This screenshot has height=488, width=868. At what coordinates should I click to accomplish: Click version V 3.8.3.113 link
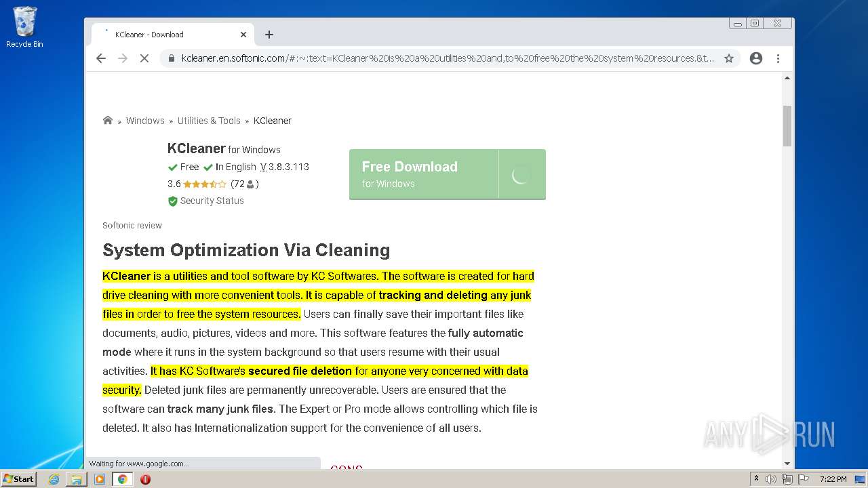[x=285, y=167]
